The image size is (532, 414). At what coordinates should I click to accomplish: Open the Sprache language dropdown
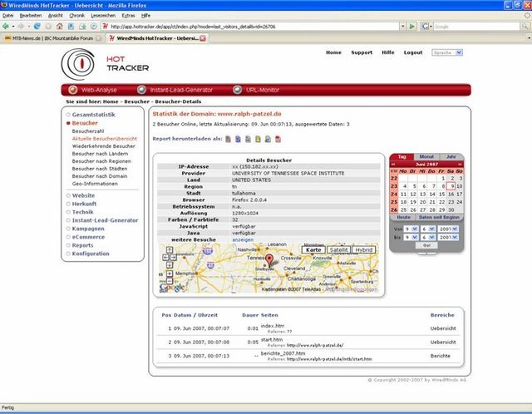447,52
